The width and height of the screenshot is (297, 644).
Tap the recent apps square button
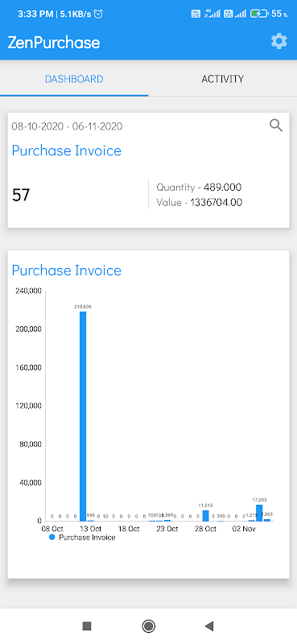[87, 626]
